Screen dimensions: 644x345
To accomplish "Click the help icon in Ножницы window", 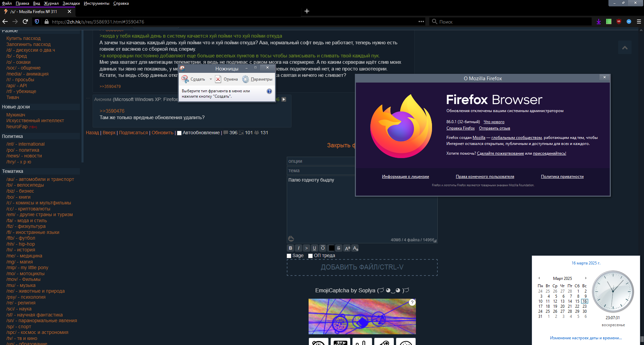I will (x=269, y=91).
